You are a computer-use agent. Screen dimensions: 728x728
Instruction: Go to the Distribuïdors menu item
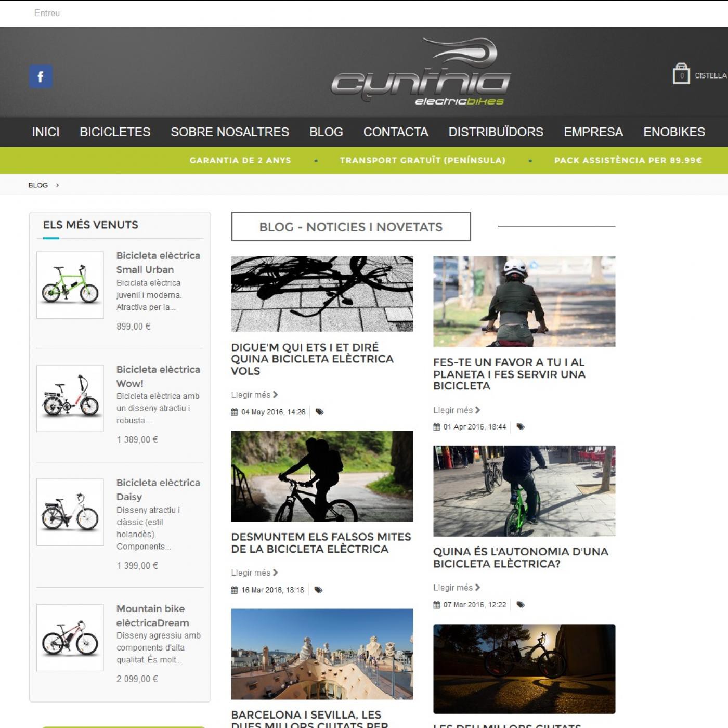pos(496,132)
